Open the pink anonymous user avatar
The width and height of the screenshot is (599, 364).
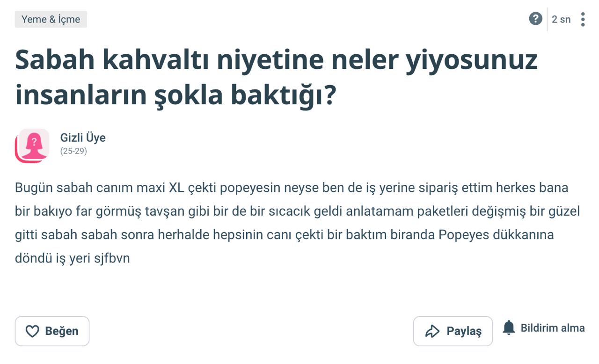32,146
